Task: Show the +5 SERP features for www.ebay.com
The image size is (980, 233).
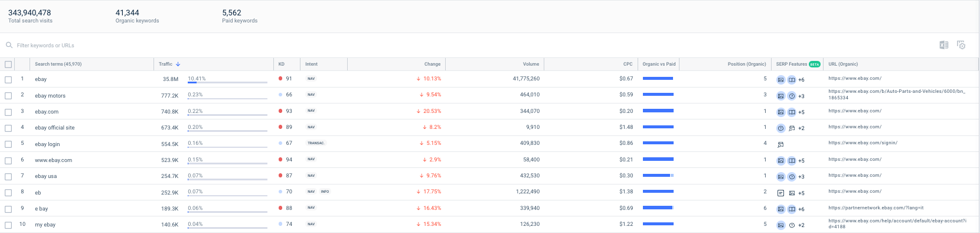Action: tap(801, 161)
